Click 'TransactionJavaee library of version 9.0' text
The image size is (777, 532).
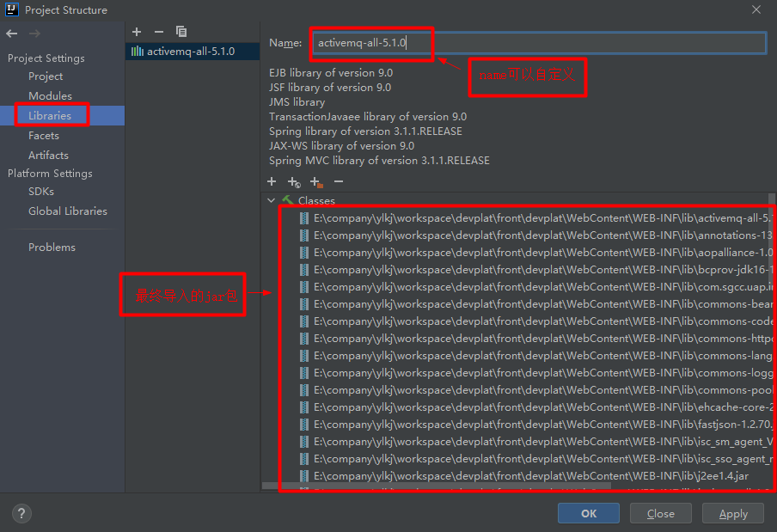point(368,117)
